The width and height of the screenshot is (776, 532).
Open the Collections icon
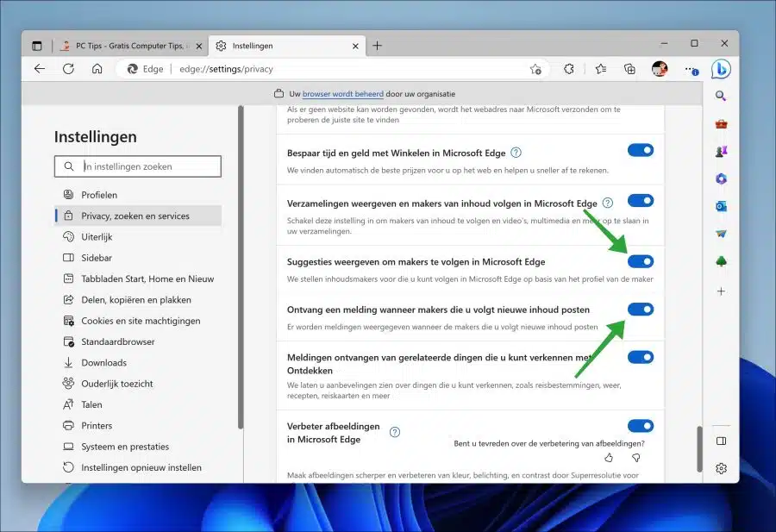(x=629, y=69)
